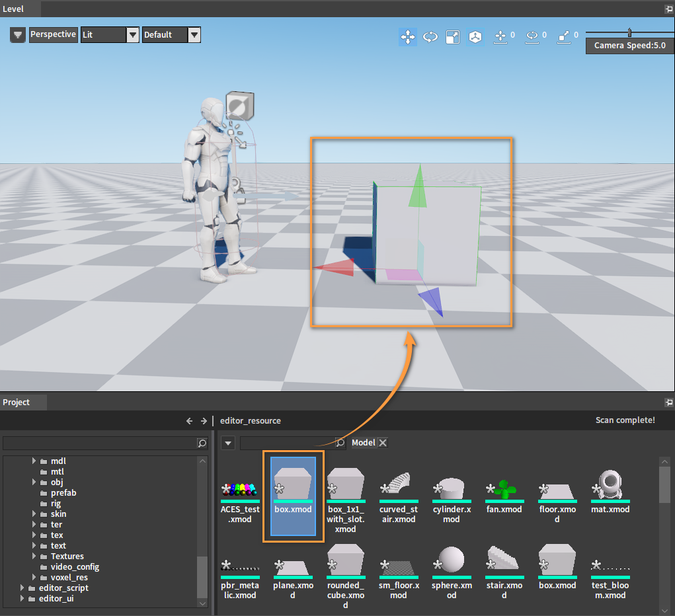Click the pink plane handle of the gizmo
This screenshot has height=616, width=675.
coord(403,275)
